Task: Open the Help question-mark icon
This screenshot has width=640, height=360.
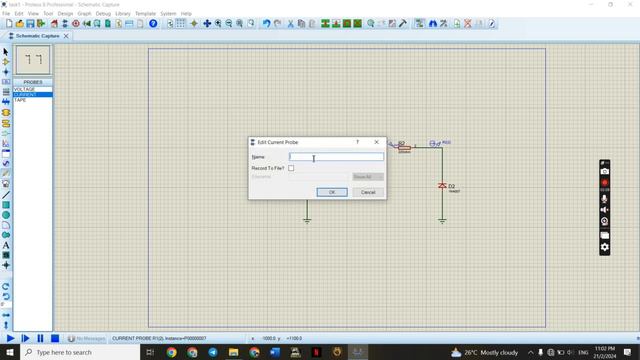Action: 153,24
